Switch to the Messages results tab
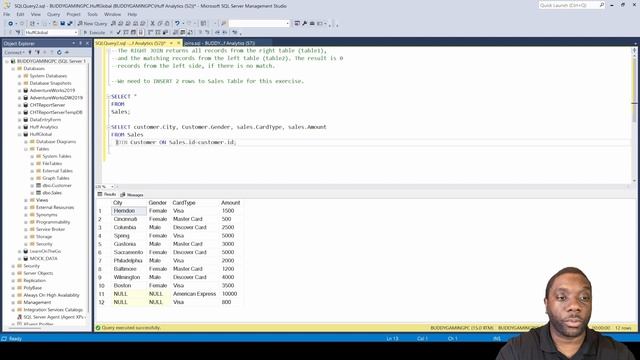The height and width of the screenshot is (360, 640). click(x=132, y=195)
